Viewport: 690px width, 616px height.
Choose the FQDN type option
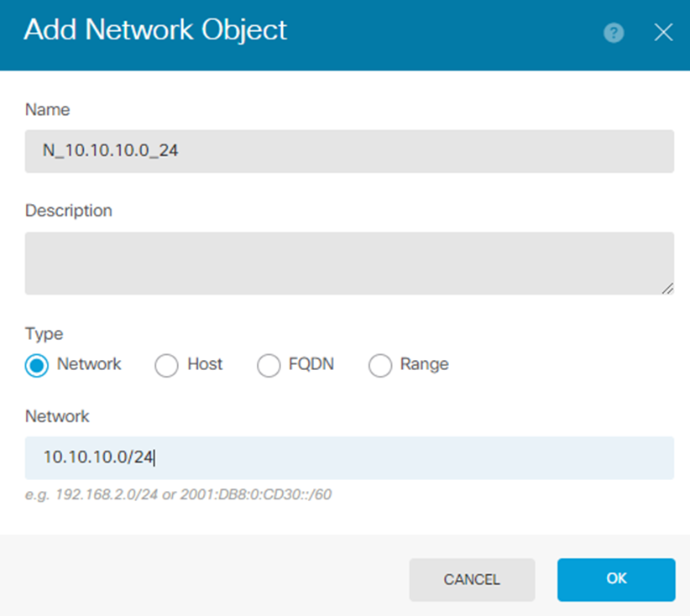[269, 365]
